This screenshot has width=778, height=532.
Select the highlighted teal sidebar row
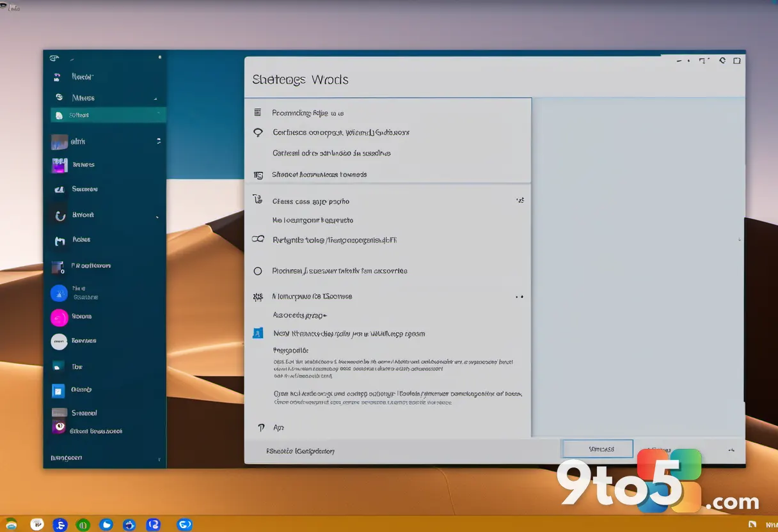click(108, 115)
